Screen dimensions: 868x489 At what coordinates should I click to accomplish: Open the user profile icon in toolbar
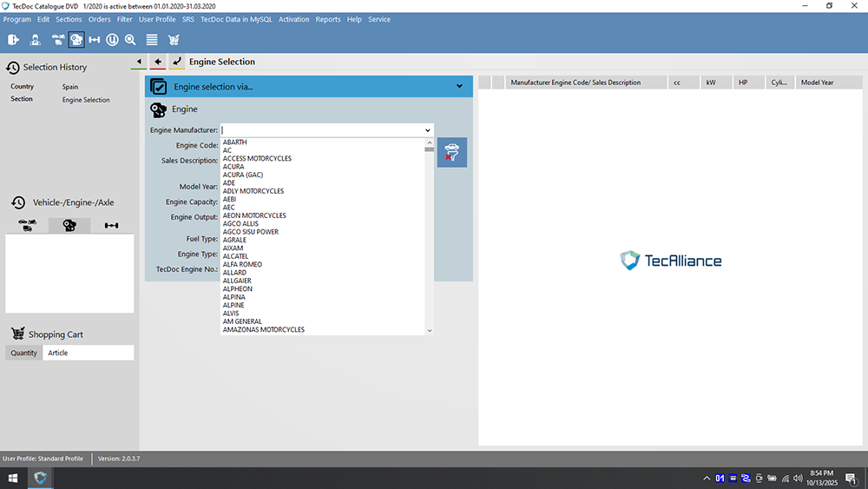[36, 39]
